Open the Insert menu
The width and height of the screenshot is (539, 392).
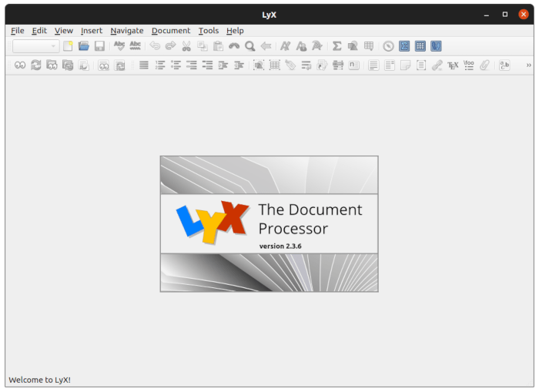[91, 31]
